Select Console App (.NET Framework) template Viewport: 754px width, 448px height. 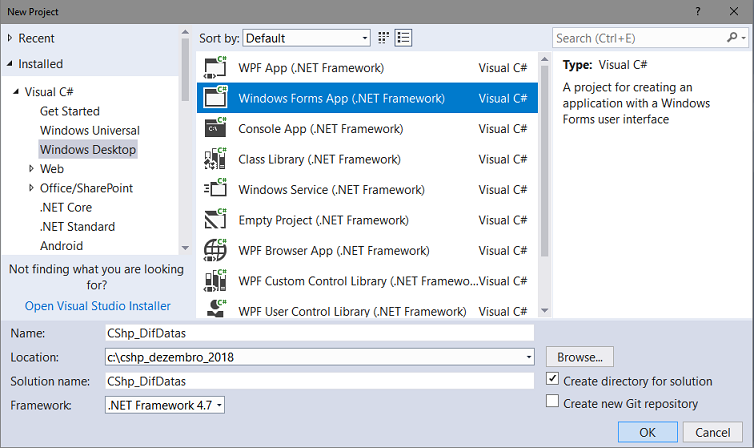(x=367, y=128)
